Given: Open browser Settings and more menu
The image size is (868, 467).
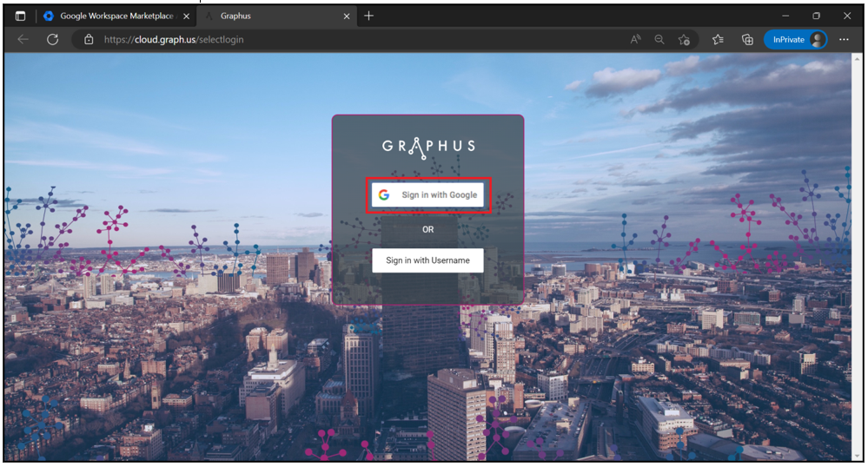Looking at the screenshot, I should click(844, 39).
